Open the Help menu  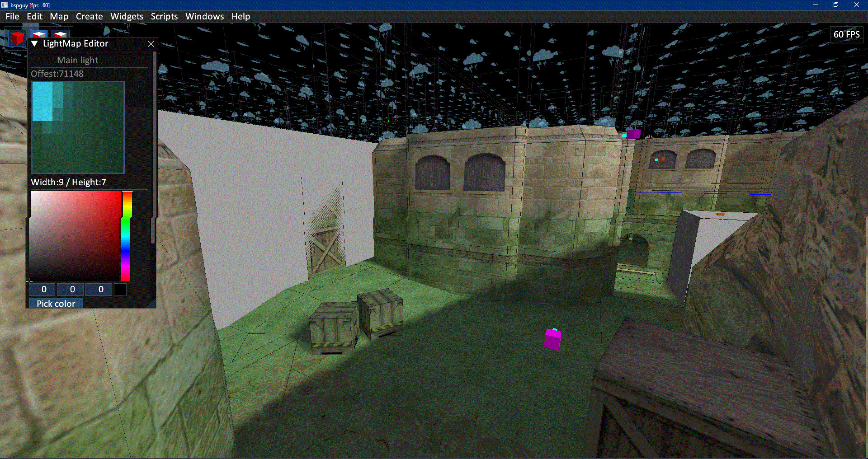(x=240, y=16)
